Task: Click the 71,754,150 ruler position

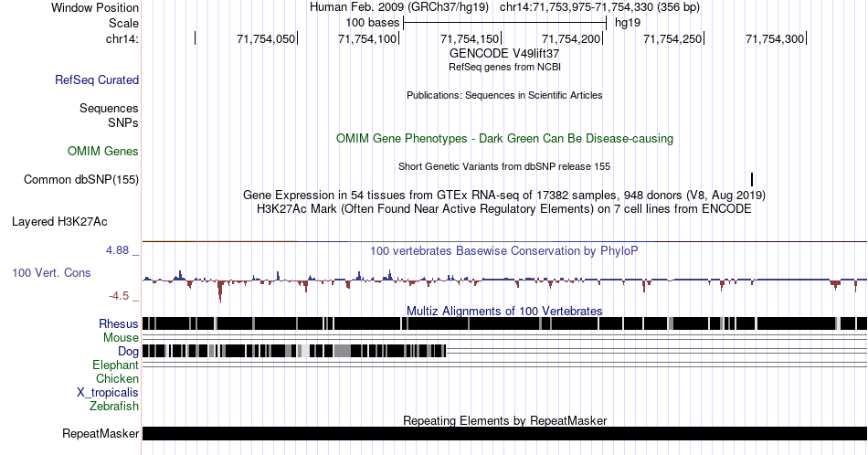Action: [470, 38]
